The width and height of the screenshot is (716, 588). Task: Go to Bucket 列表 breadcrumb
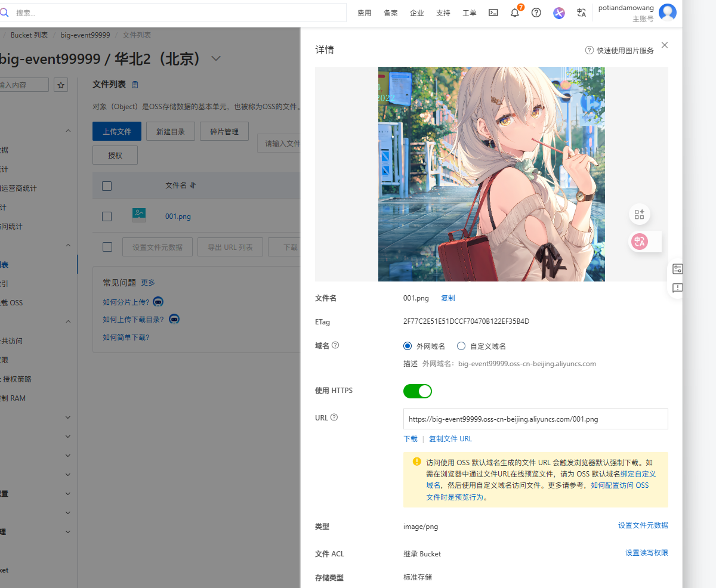[29, 35]
